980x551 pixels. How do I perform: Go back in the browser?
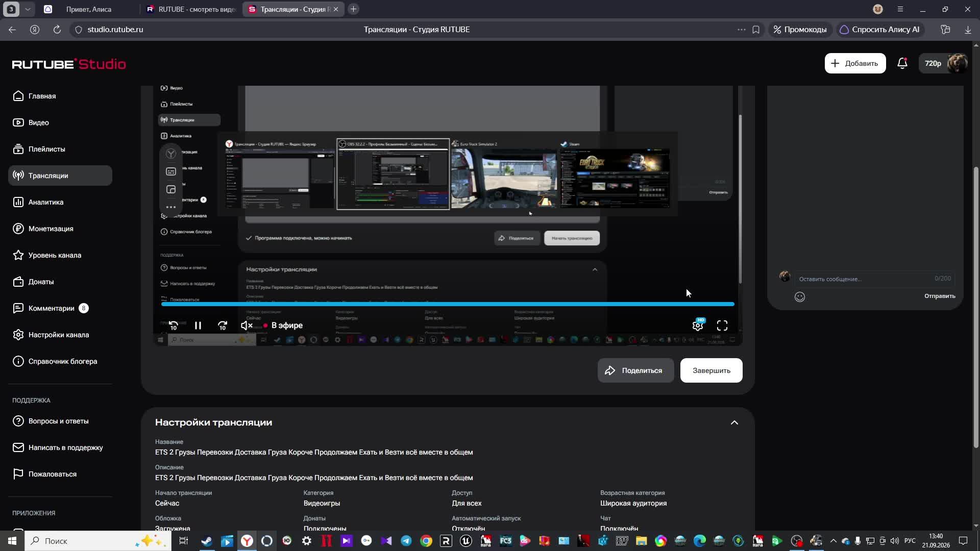pyautogui.click(x=12, y=30)
